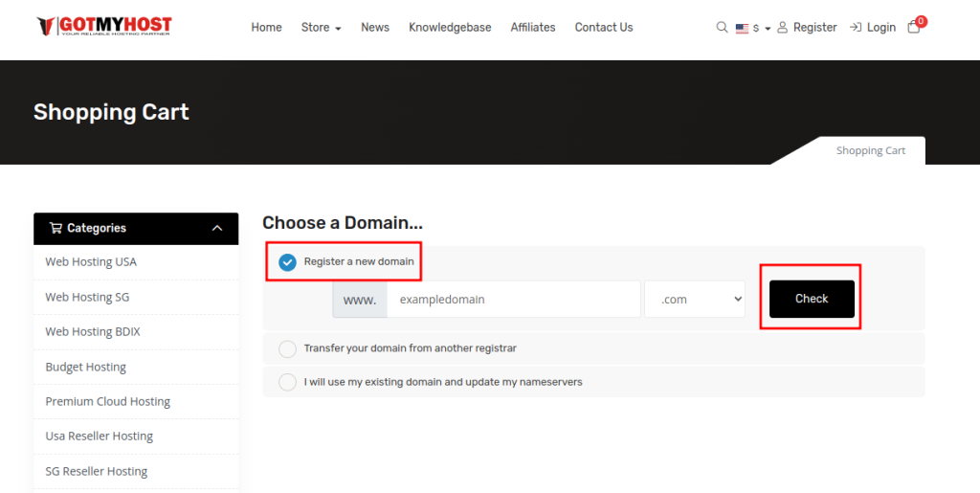Select Web Hosting BDIX category
Image resolution: width=980 pixels, height=493 pixels.
(92, 331)
